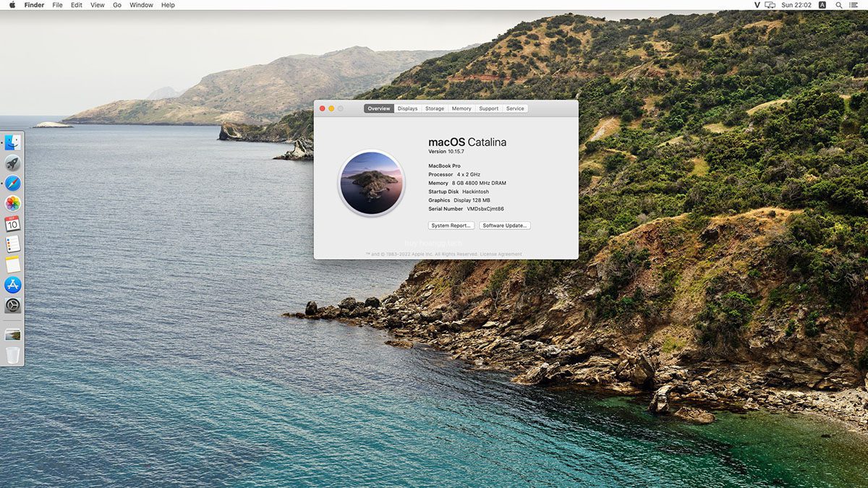Screen dimensions: 868x488
Task: Switch to the Storage tab
Action: (x=435, y=108)
